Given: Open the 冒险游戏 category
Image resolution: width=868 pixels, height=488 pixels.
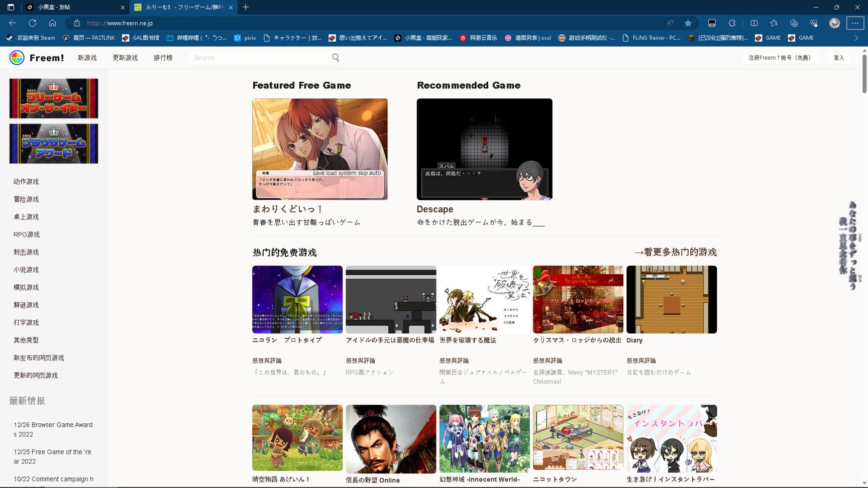Looking at the screenshot, I should pyautogui.click(x=26, y=199).
